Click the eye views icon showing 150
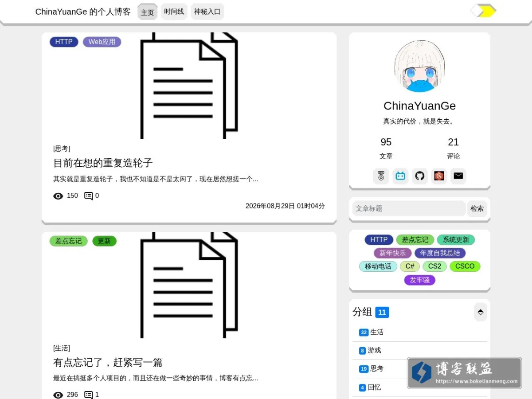The height and width of the screenshot is (399, 532). (58, 196)
